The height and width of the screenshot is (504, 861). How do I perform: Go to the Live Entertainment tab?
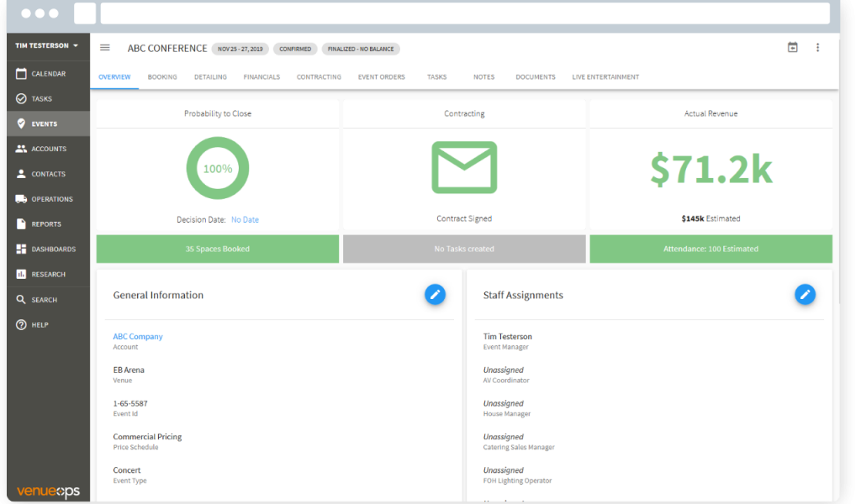tap(605, 77)
